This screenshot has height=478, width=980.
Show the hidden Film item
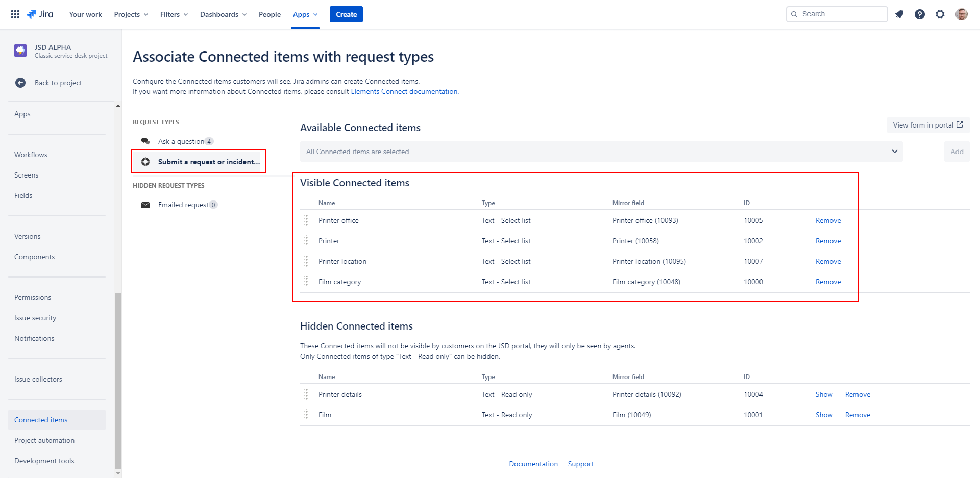coord(824,415)
